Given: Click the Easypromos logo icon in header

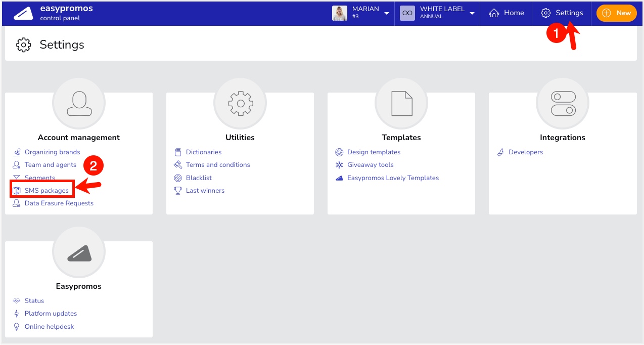Looking at the screenshot, I should click(23, 14).
